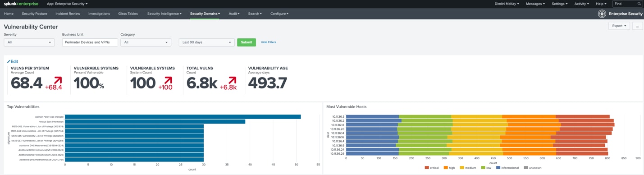This screenshot has width=644, height=175.
Task: Click the search magnifier icon in Find box
Action: click(x=639, y=4)
